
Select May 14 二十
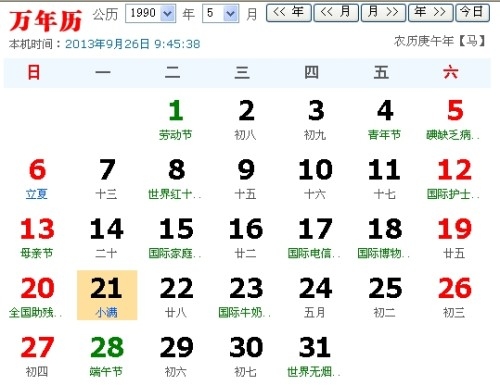coord(107,238)
